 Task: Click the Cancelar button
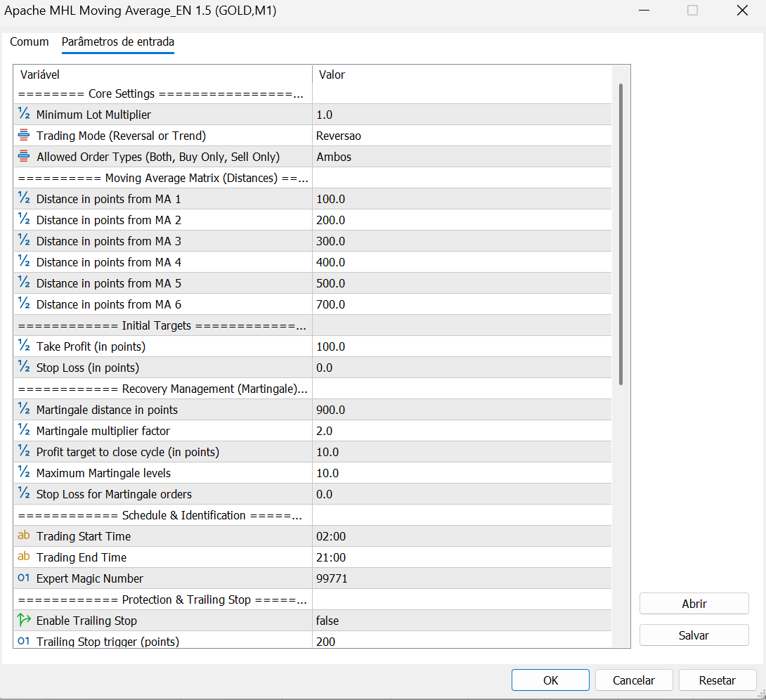pyautogui.click(x=634, y=680)
